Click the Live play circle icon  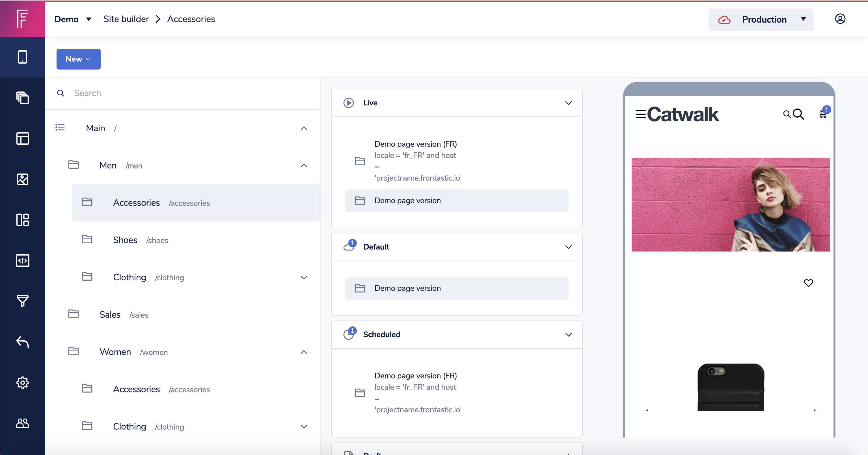[x=348, y=103]
